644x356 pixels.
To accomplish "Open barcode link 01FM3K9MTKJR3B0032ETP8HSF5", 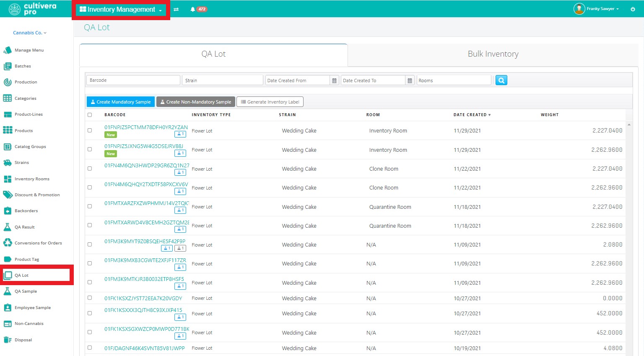I will click(144, 279).
